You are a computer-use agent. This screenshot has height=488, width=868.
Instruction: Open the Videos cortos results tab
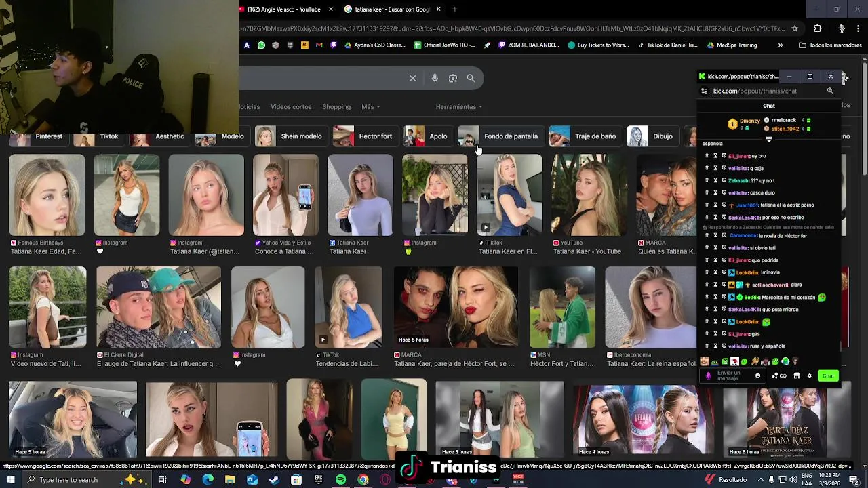coord(291,107)
